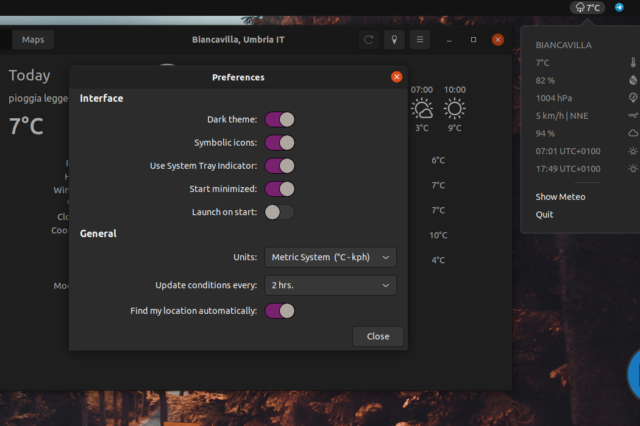
Task: Click the 5 km/h | NNE menu entry
Action: click(562, 116)
